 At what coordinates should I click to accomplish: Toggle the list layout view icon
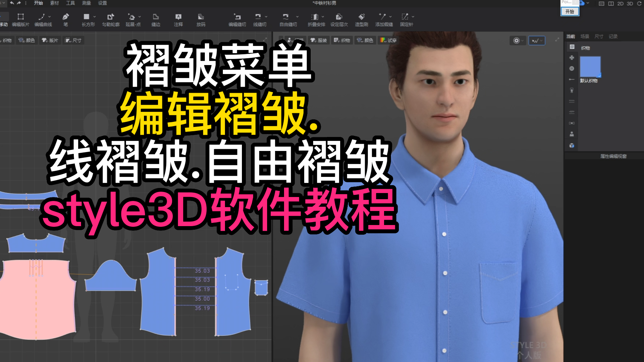click(602, 4)
